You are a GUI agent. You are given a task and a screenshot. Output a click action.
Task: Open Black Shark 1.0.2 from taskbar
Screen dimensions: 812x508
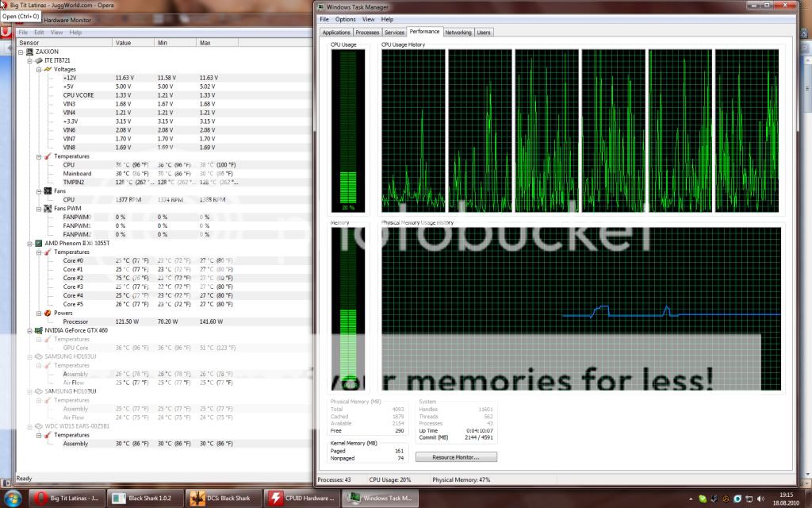[x=146, y=498]
